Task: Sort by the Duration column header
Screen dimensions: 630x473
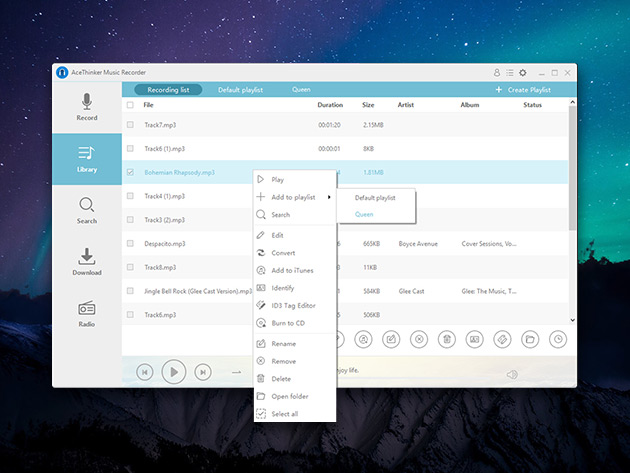Action: point(330,105)
